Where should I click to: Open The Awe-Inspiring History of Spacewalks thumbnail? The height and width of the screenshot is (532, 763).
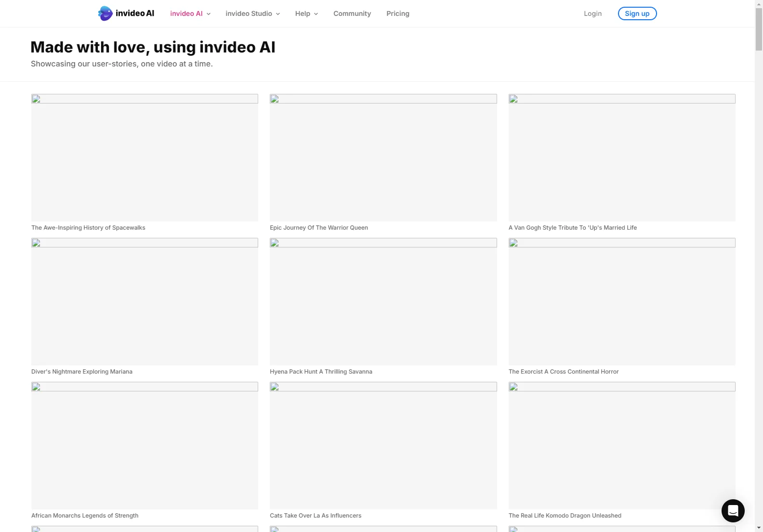[x=145, y=157]
